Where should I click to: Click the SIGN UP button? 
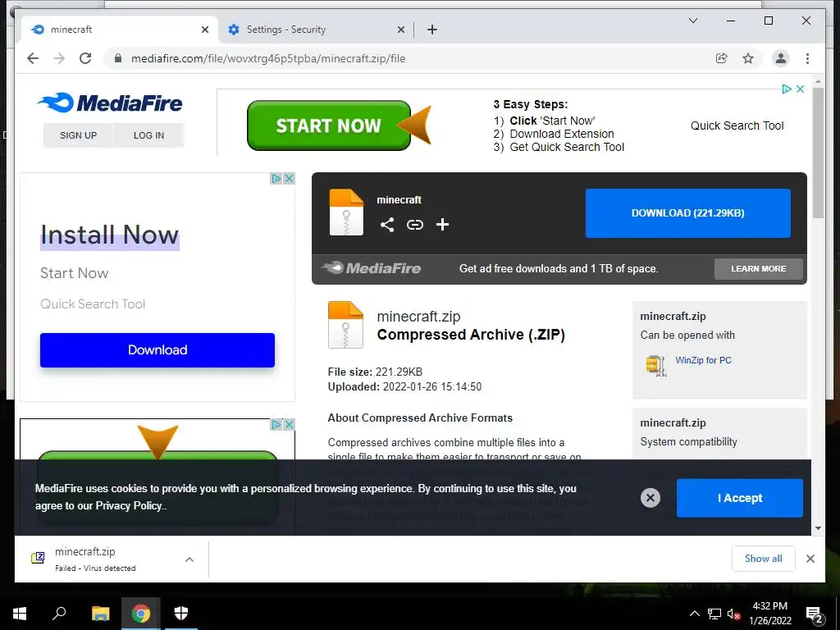click(78, 135)
